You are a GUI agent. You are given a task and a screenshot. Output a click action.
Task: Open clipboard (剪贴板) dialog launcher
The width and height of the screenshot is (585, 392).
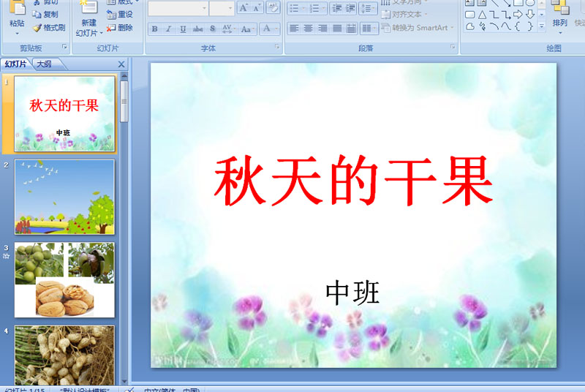[64, 47]
